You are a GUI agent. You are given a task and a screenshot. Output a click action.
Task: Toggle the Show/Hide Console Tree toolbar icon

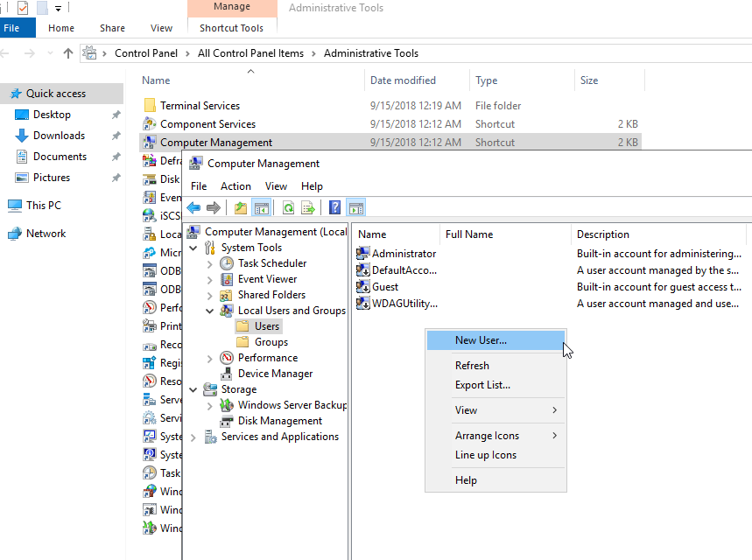262,207
